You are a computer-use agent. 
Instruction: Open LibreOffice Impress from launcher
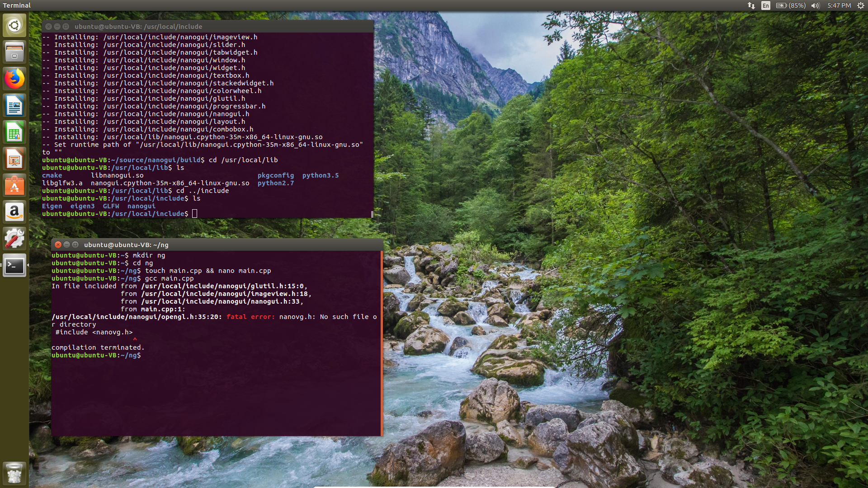[14, 159]
